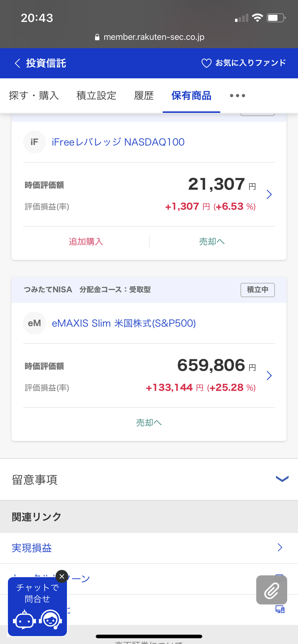Tap 追加購入 for iFree NASDAQ100
The width and height of the screenshot is (298, 644).
[x=86, y=241]
